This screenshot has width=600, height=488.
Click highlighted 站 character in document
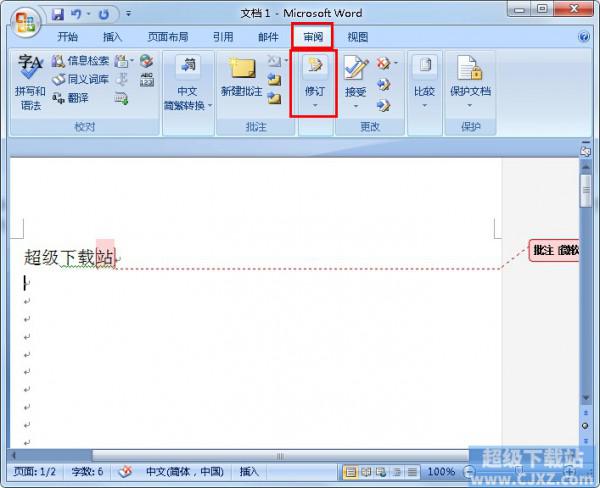coord(105,256)
